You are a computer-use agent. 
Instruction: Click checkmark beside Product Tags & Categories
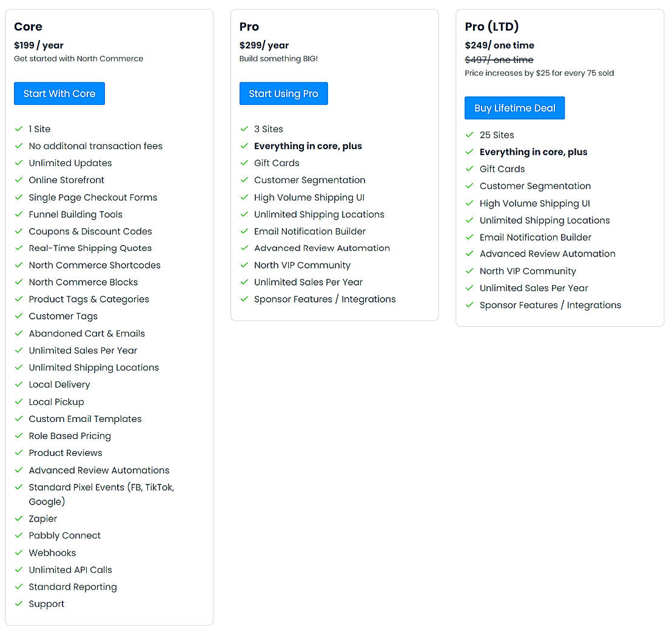click(19, 299)
